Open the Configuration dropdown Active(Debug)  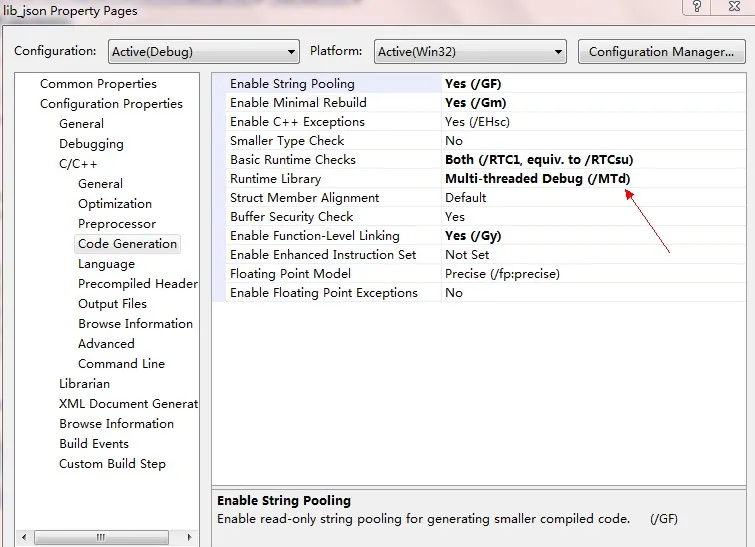tap(204, 52)
